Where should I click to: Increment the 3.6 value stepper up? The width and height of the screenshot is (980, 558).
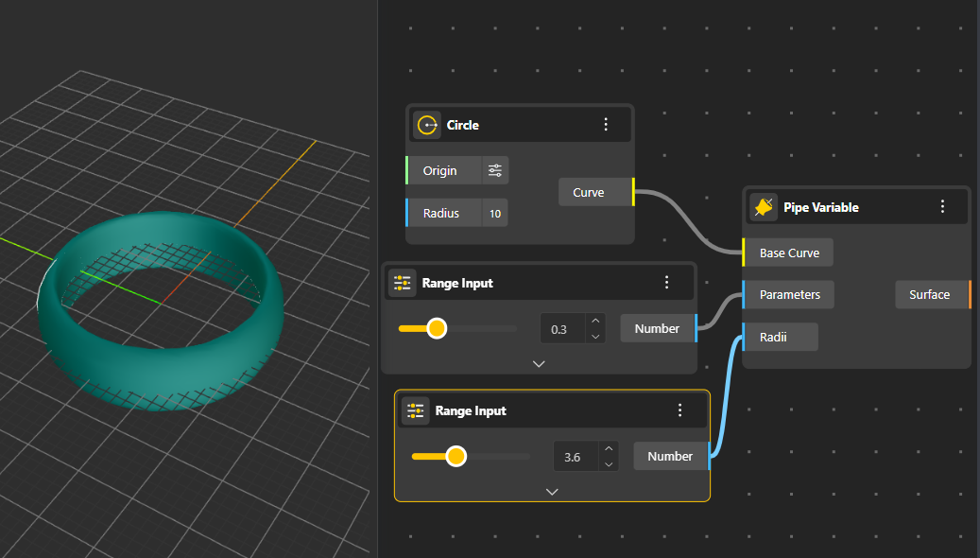(608, 448)
